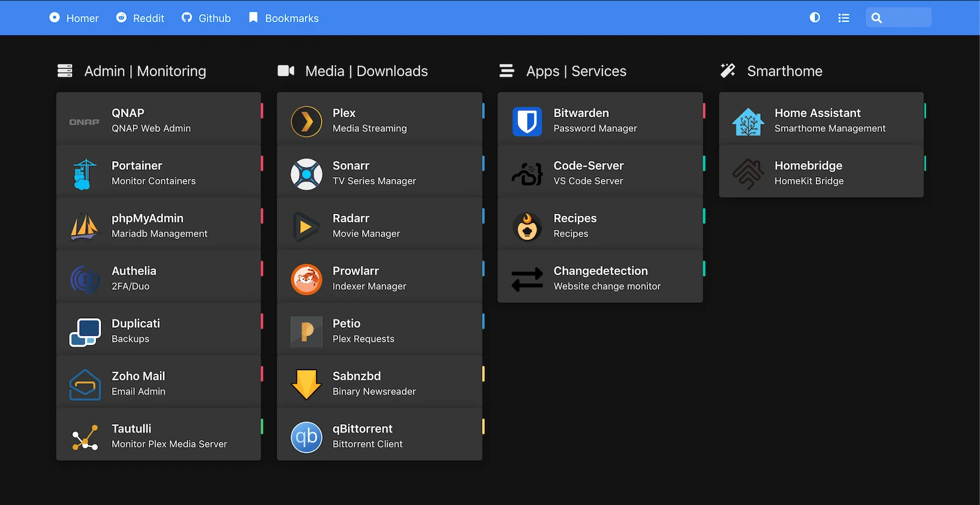Focus the navbar search field
The height and width of the screenshot is (505, 980).
pos(899,17)
